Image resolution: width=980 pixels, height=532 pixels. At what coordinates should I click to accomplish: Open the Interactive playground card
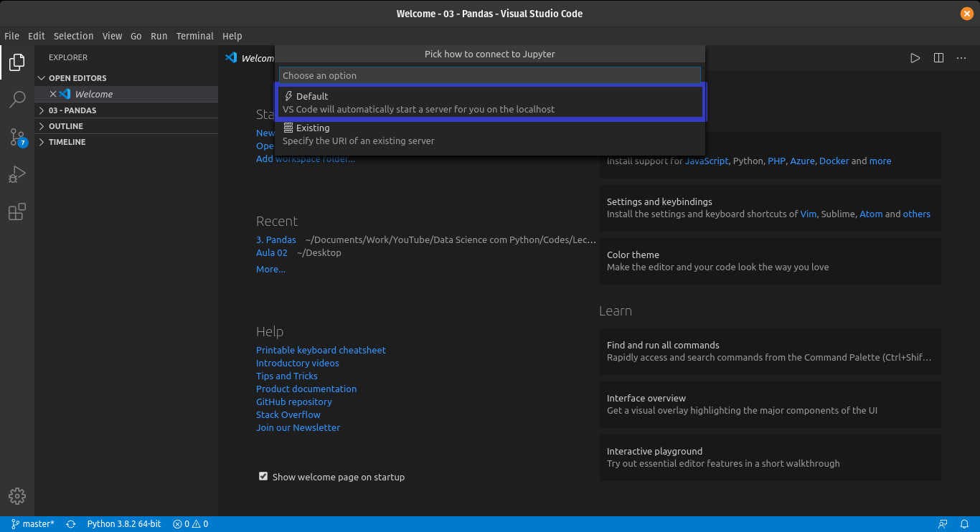pyautogui.click(x=770, y=457)
